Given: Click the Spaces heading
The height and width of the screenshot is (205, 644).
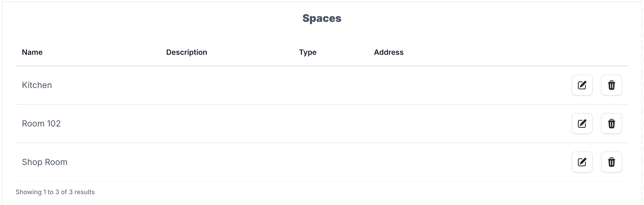Looking at the screenshot, I should click(322, 18).
